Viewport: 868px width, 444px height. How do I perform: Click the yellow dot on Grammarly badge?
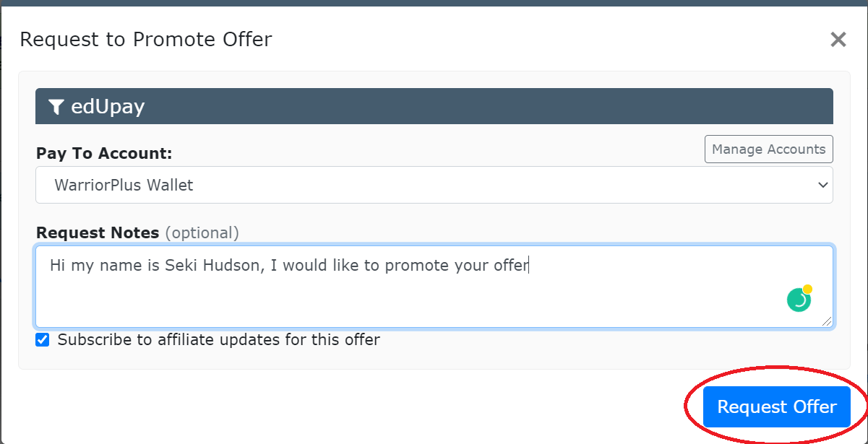coord(807,290)
